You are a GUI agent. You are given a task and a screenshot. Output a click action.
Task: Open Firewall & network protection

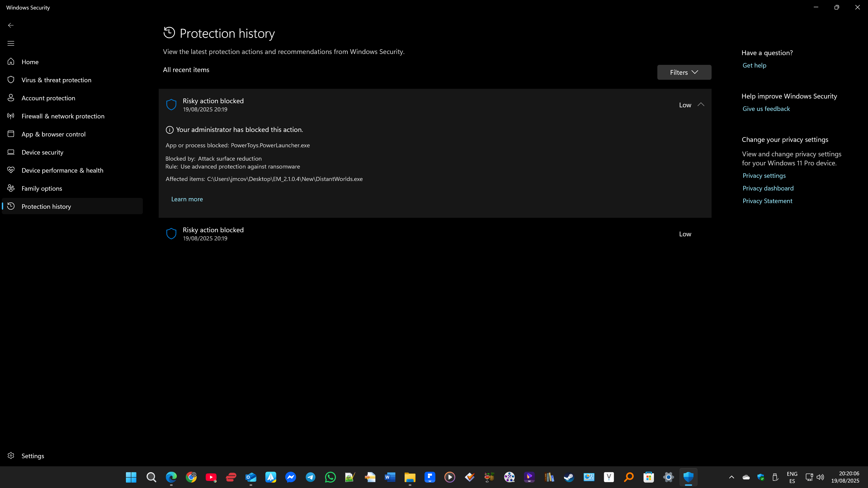click(72, 116)
